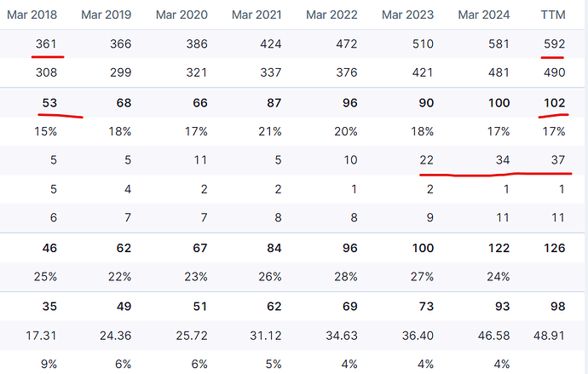588x374 pixels.
Task: Select the bold 126 value
Action: [553, 248]
